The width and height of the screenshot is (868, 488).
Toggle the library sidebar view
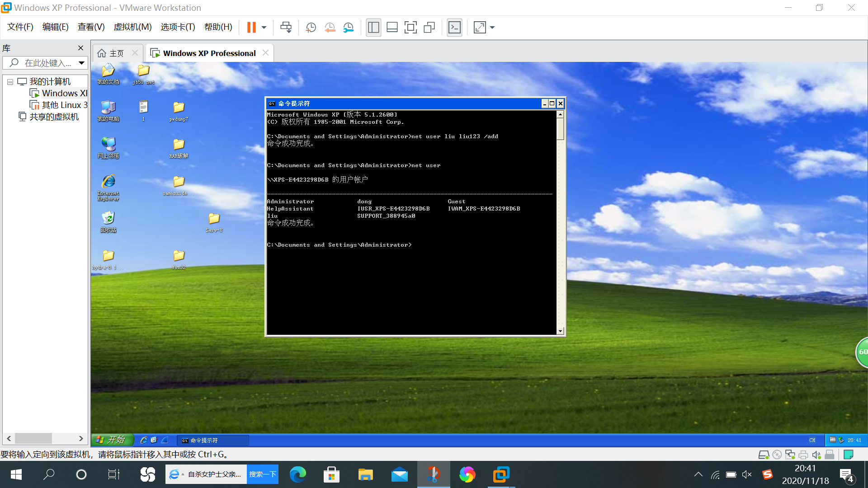click(373, 28)
